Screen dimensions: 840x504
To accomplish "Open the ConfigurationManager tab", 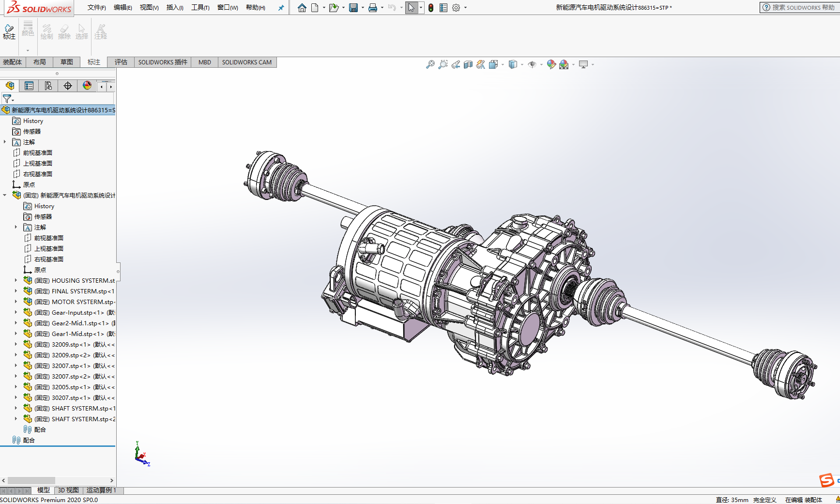I will click(x=48, y=86).
